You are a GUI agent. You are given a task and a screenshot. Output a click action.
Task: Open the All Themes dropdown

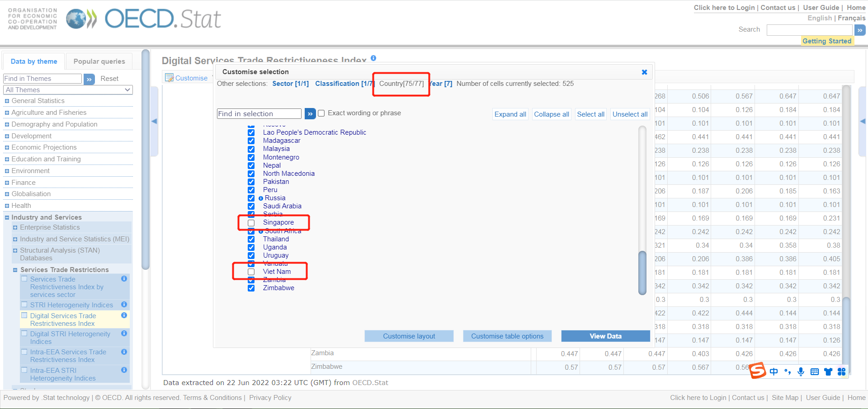(68, 90)
